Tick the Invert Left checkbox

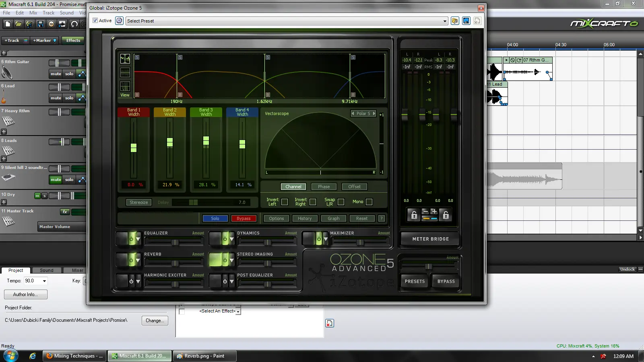(285, 202)
